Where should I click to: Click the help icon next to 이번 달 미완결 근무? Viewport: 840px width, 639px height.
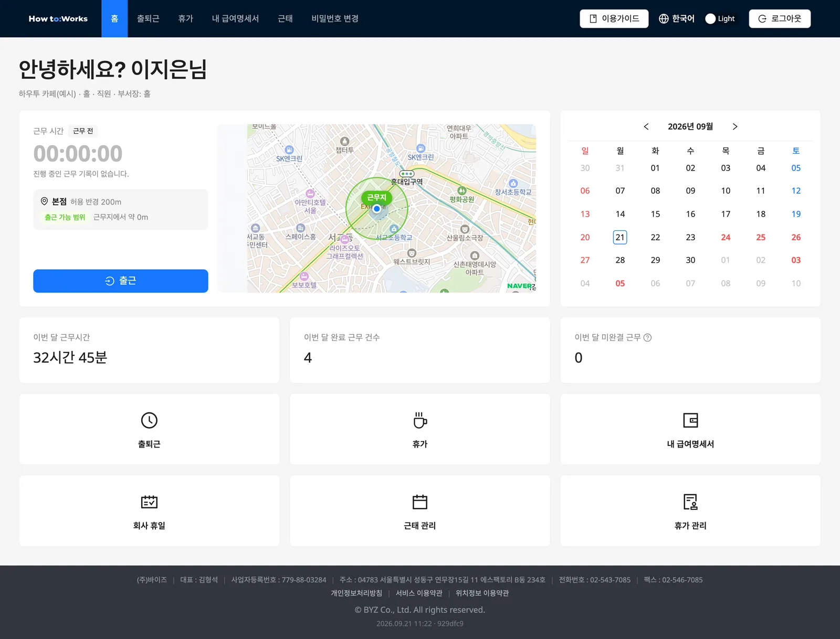pos(647,337)
